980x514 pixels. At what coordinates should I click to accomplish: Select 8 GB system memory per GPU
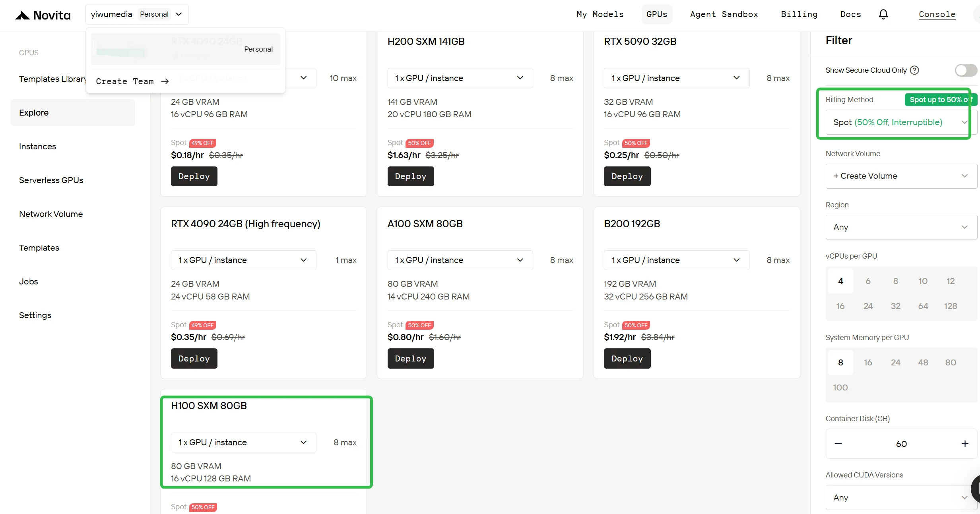coord(840,363)
